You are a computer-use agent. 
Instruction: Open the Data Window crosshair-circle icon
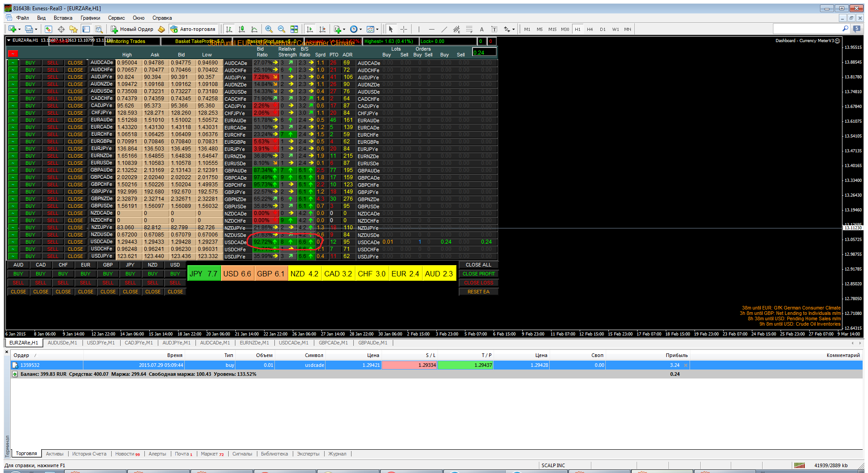tap(61, 29)
